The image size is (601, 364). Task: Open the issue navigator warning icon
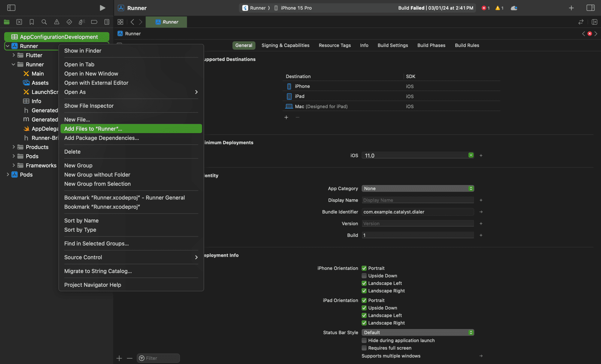click(56, 22)
